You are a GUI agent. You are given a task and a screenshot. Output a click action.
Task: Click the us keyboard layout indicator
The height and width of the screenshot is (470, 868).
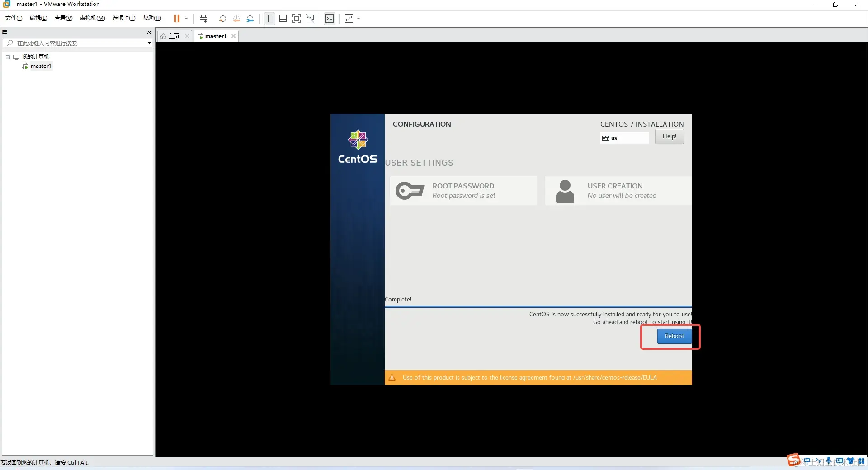pyautogui.click(x=624, y=138)
